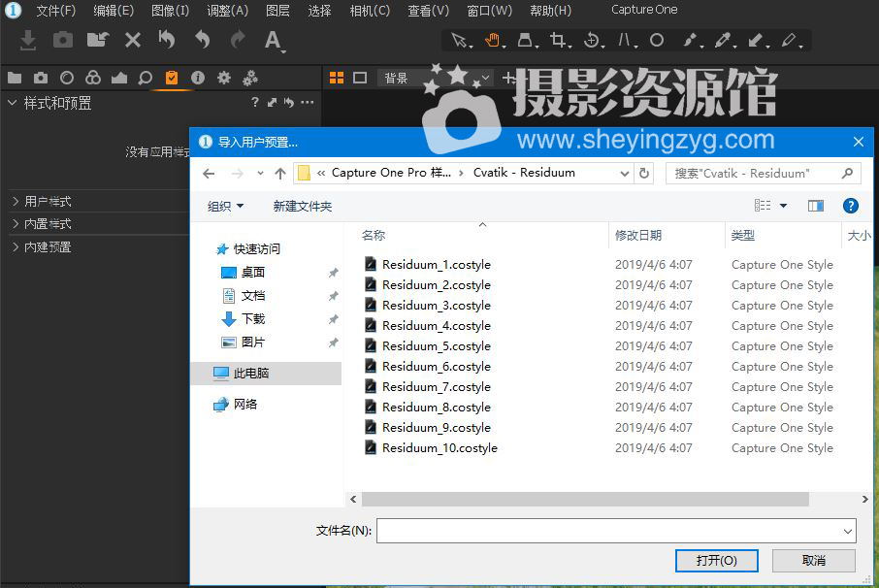Select the circle Spot removal tool
Screen dimensions: 879x588
pyautogui.click(x=657, y=41)
